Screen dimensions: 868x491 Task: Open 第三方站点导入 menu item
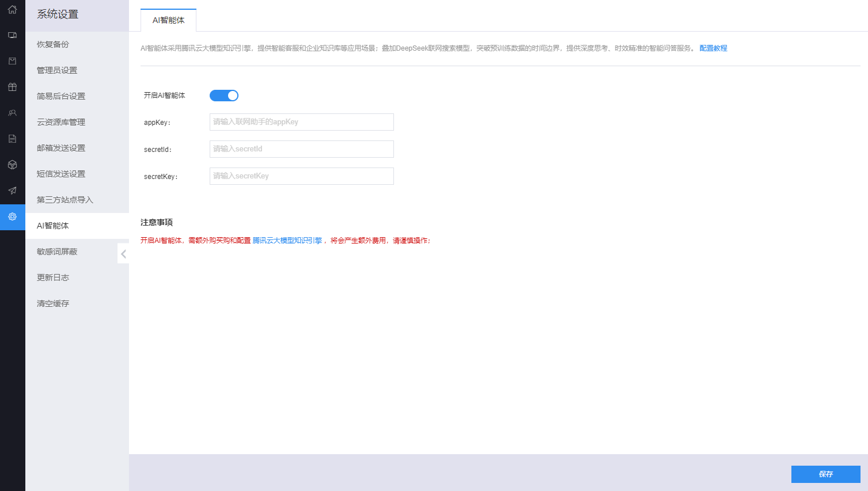pyautogui.click(x=77, y=200)
